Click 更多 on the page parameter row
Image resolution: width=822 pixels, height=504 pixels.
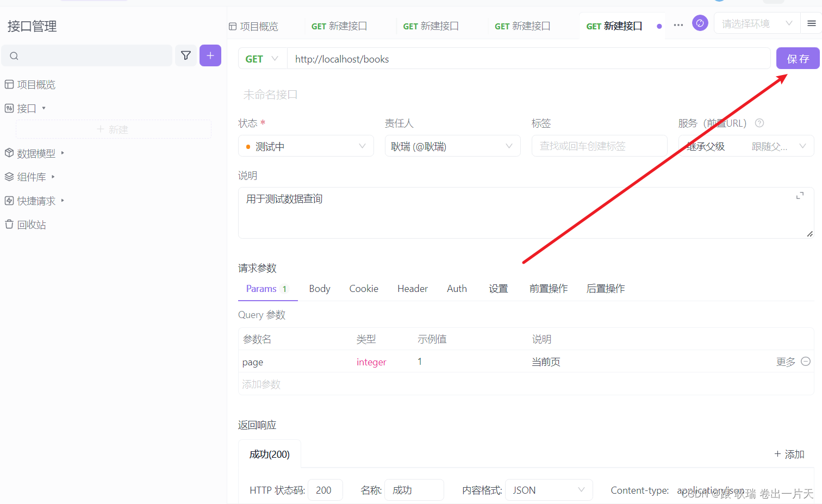point(786,362)
